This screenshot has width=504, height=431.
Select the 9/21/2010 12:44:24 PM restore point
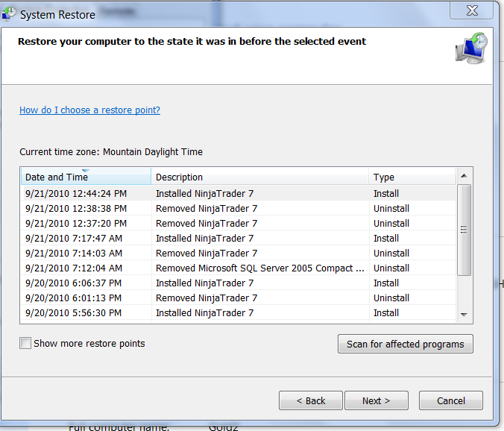[x=76, y=194]
